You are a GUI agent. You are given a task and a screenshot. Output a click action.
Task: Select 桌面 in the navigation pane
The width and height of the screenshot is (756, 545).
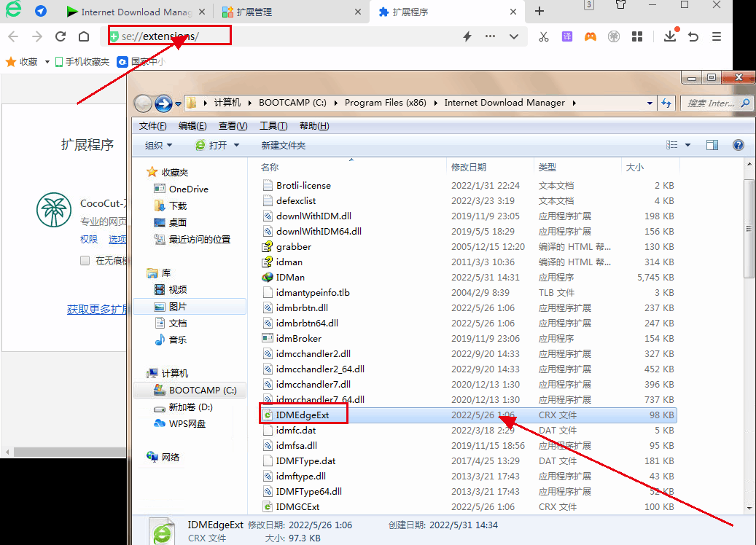tap(178, 223)
